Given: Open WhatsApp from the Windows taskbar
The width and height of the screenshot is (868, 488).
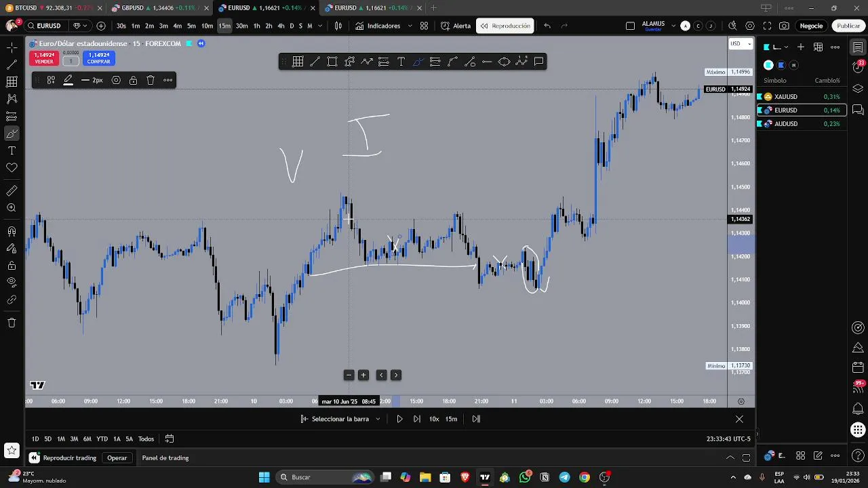Looking at the screenshot, I should coord(525,477).
